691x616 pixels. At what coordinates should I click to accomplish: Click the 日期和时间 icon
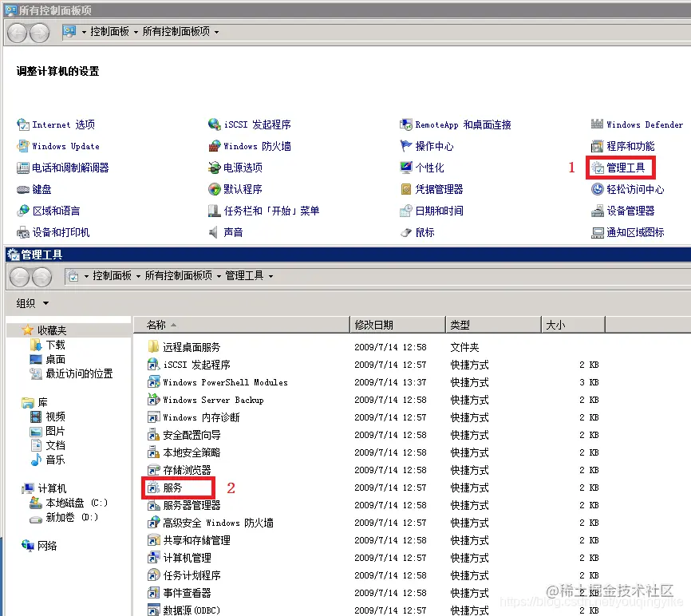coord(406,211)
